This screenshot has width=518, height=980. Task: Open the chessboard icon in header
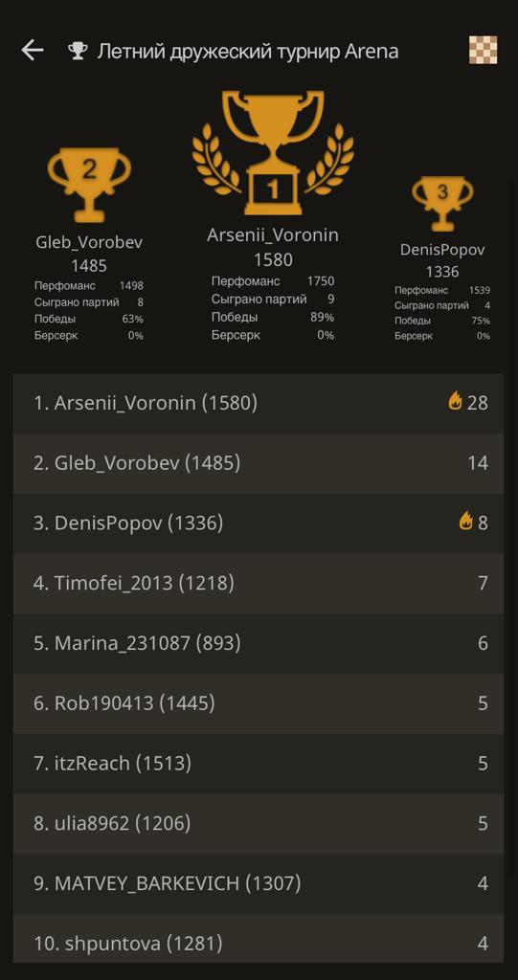coord(483,50)
